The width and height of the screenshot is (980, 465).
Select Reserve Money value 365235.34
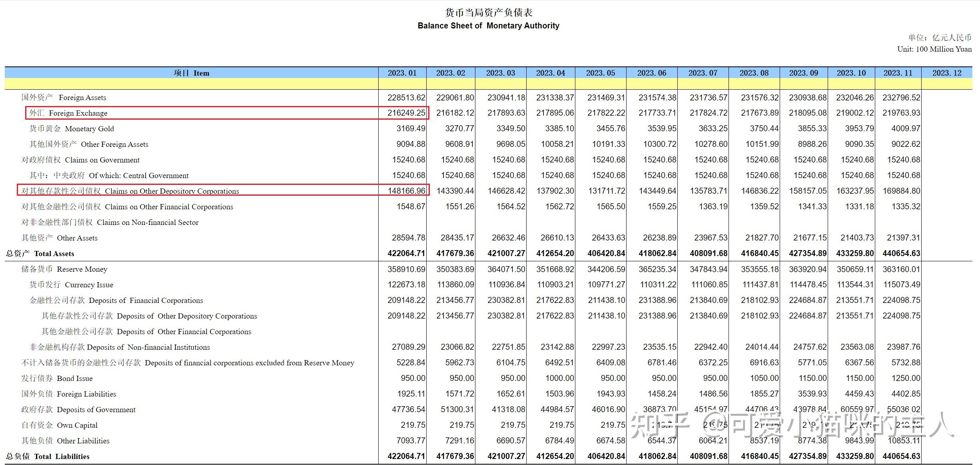[657, 269]
